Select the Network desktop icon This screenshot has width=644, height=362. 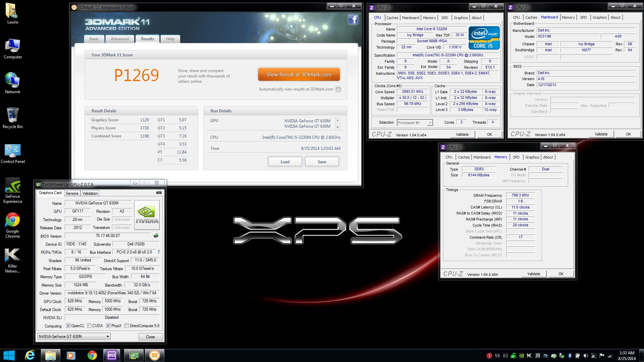(x=13, y=83)
